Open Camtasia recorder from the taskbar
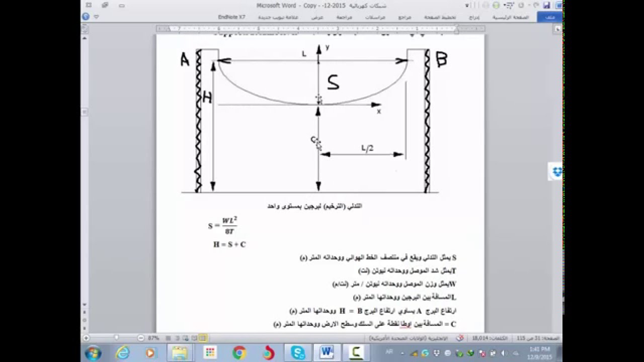644x362 pixels. click(357, 352)
